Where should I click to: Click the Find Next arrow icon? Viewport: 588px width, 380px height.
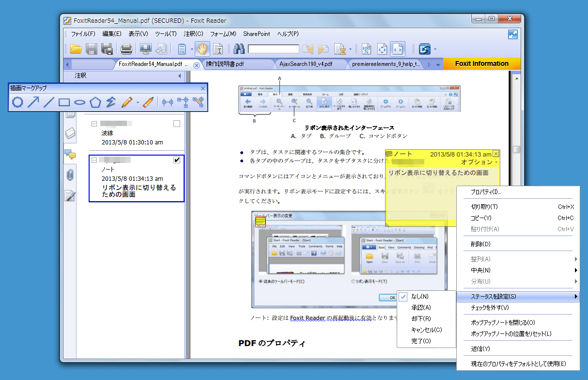point(323,49)
